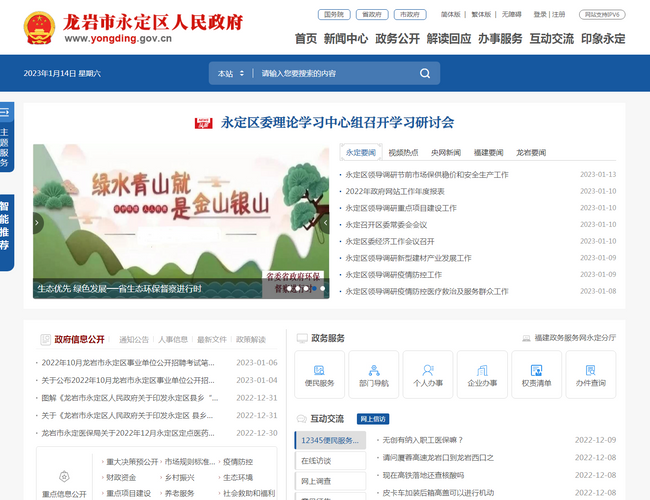The image size is (650, 500).
Task: Click the 福建政务服务网 computer icon
Action: pos(526,338)
